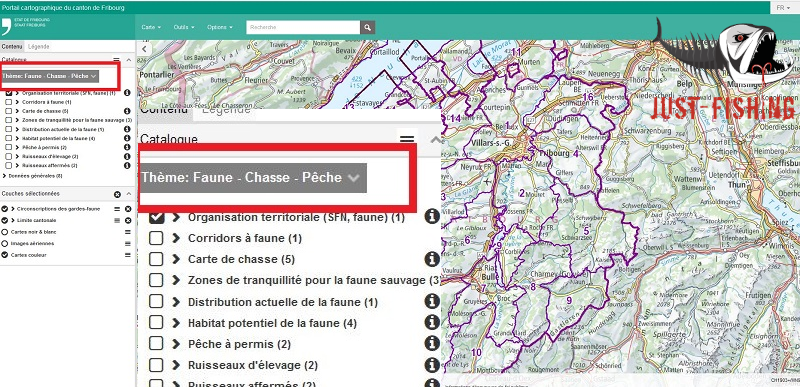Viewport: 800px width, 387px height.
Task: Expand Habitat potentiel de la faune node
Action: tap(17, 138)
